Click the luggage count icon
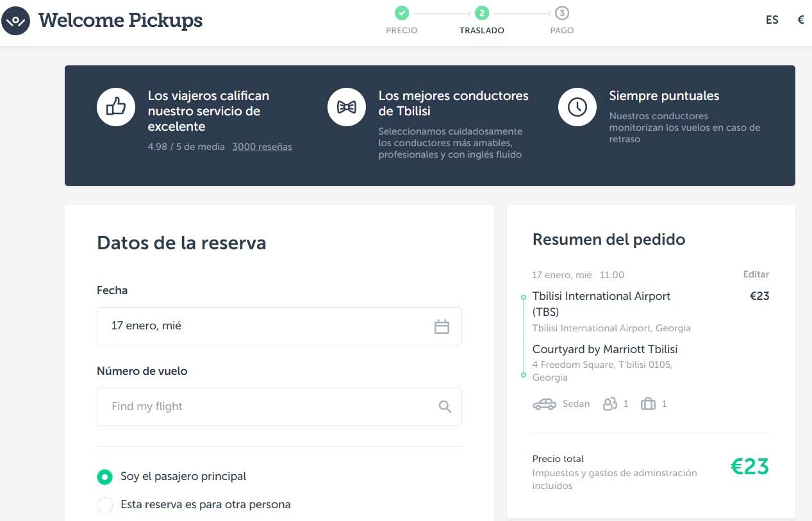Viewport: 812px width, 521px height. (x=648, y=404)
